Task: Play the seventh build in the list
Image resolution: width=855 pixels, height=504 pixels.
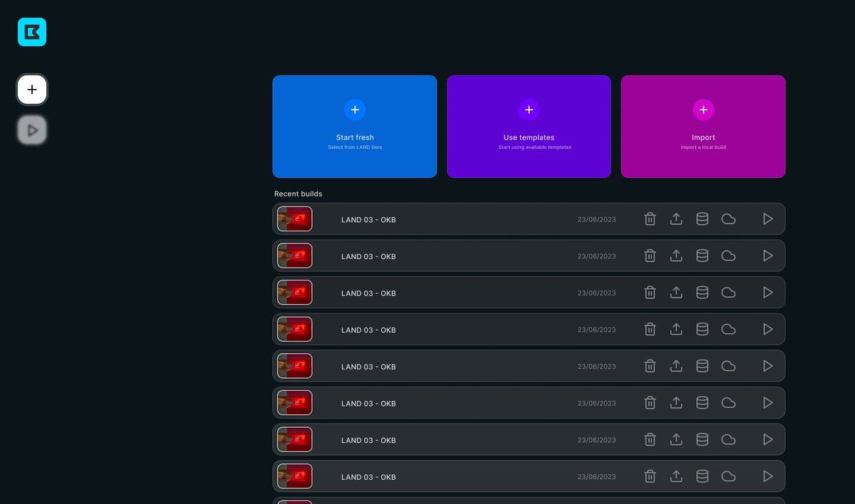Action: (x=767, y=440)
